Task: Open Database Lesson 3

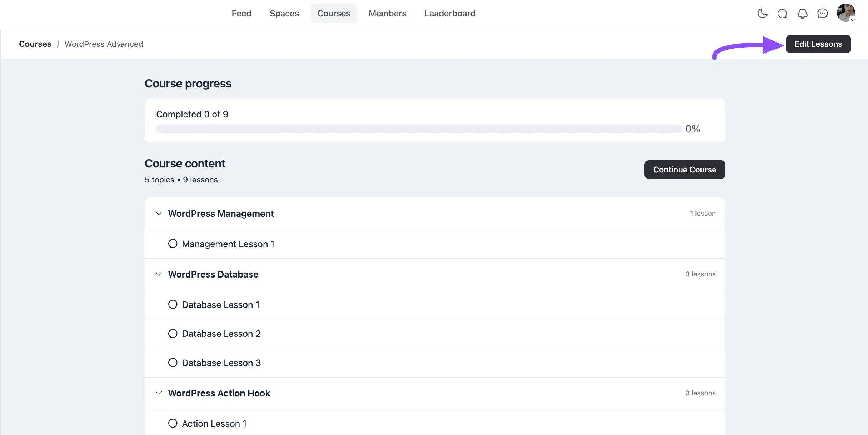Action: 221,363
